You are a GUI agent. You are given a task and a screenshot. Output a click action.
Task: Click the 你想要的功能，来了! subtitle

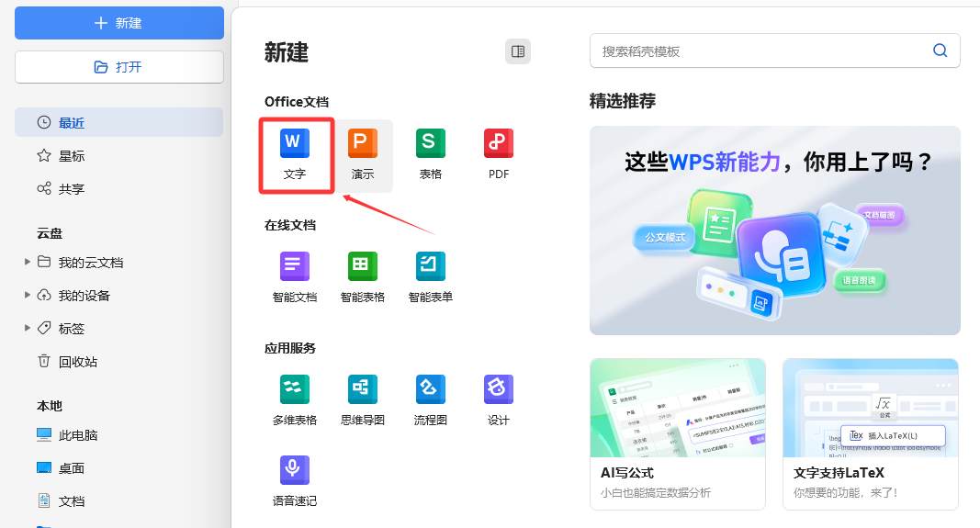[846, 493]
